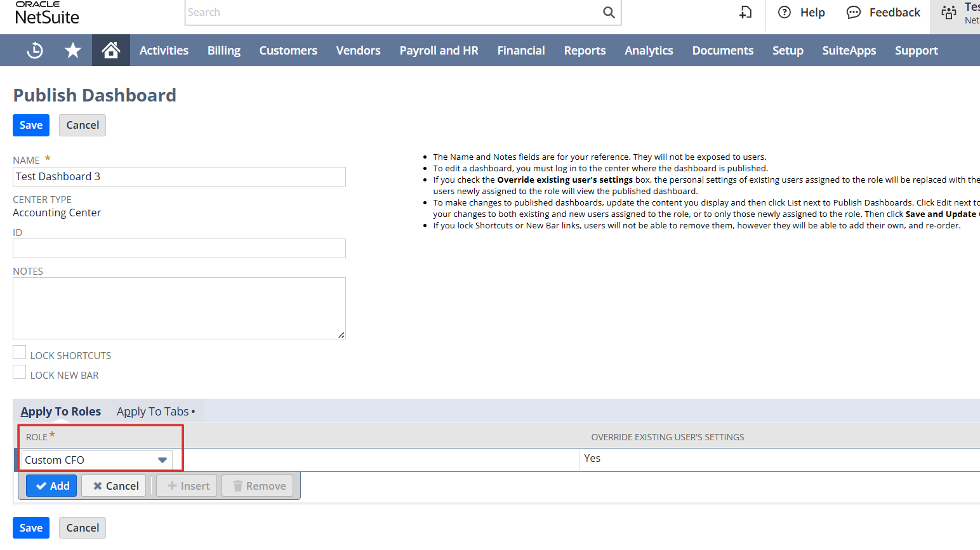Click the Name field containing Test Dashboard 3
This screenshot has height=550, width=980.
point(179,176)
